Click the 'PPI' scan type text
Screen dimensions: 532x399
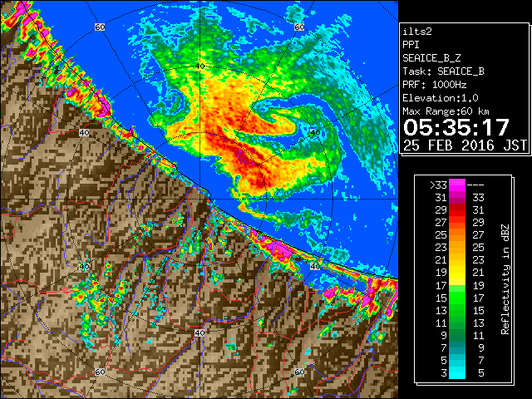coord(411,45)
